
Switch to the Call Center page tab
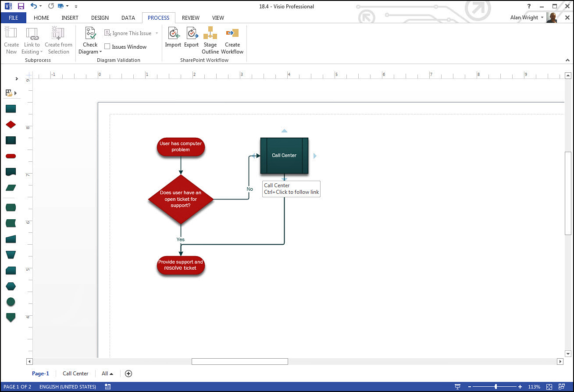[75, 374]
